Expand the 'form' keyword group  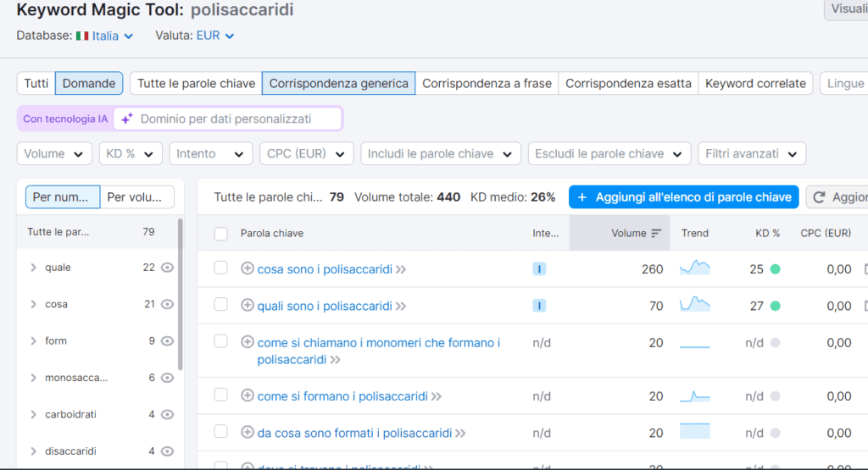coord(33,341)
